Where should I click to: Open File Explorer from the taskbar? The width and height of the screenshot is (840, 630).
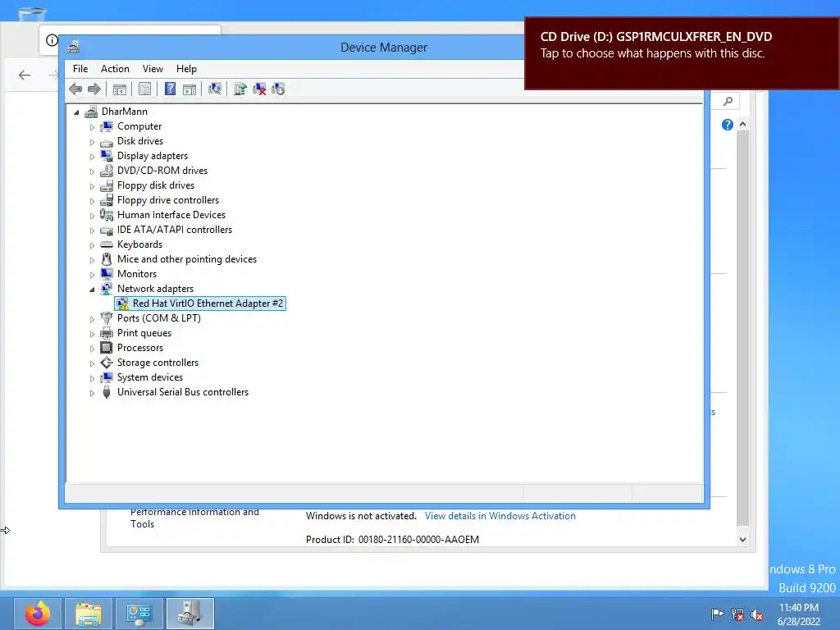tap(89, 614)
